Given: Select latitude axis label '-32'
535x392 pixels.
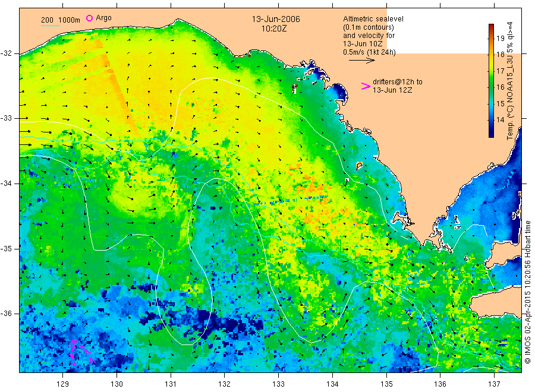Looking at the screenshot, I should pos(6,53).
